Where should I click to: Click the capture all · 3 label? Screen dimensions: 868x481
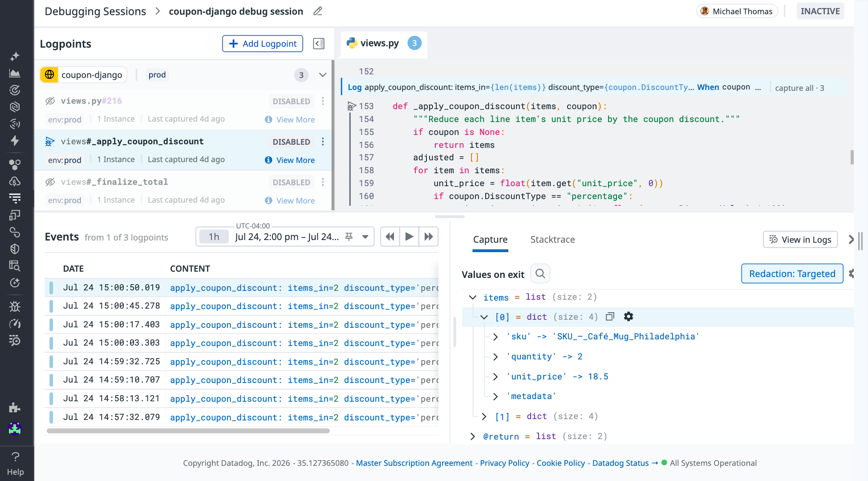(799, 88)
